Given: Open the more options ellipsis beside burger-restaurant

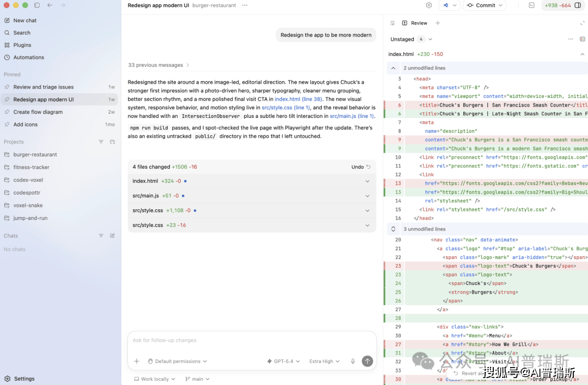Looking at the screenshot, I should pos(244,5).
